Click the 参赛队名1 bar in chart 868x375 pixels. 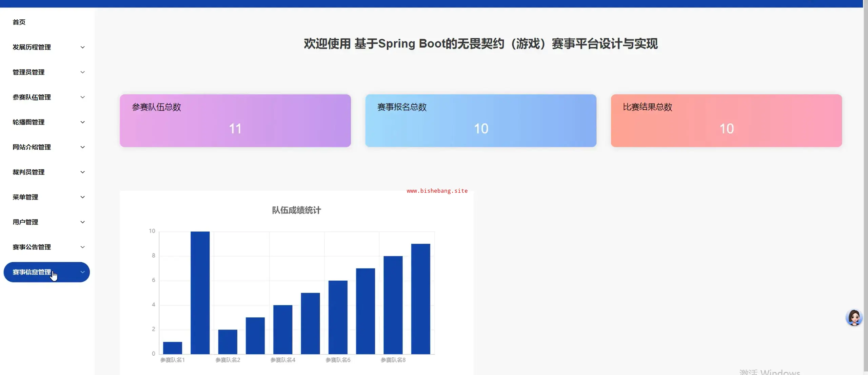tap(172, 348)
